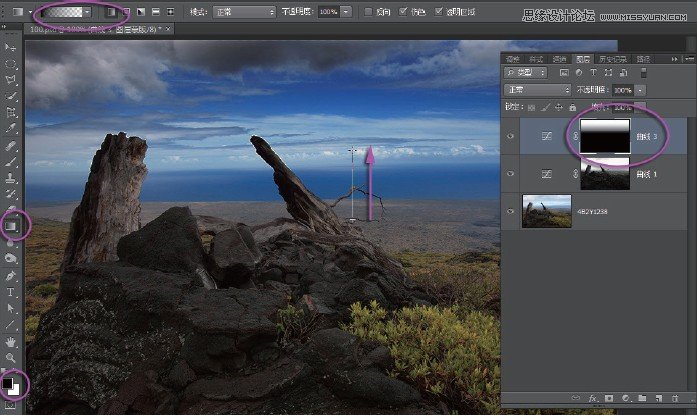This screenshot has width=697, height=415.
Task: Delete layer with the trash icon
Action: (675, 398)
